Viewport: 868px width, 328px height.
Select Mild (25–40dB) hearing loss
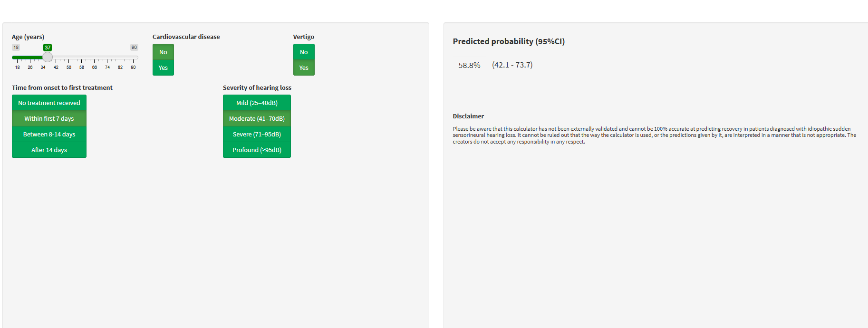point(257,103)
